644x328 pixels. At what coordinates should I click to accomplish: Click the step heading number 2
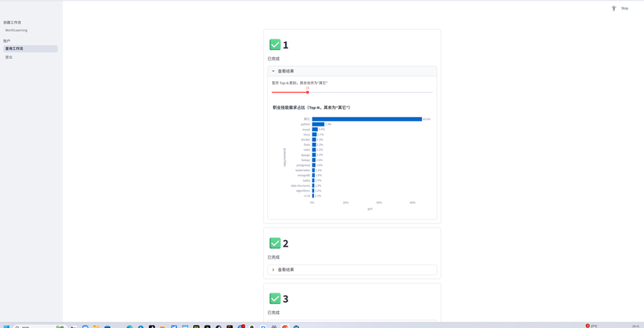(286, 243)
